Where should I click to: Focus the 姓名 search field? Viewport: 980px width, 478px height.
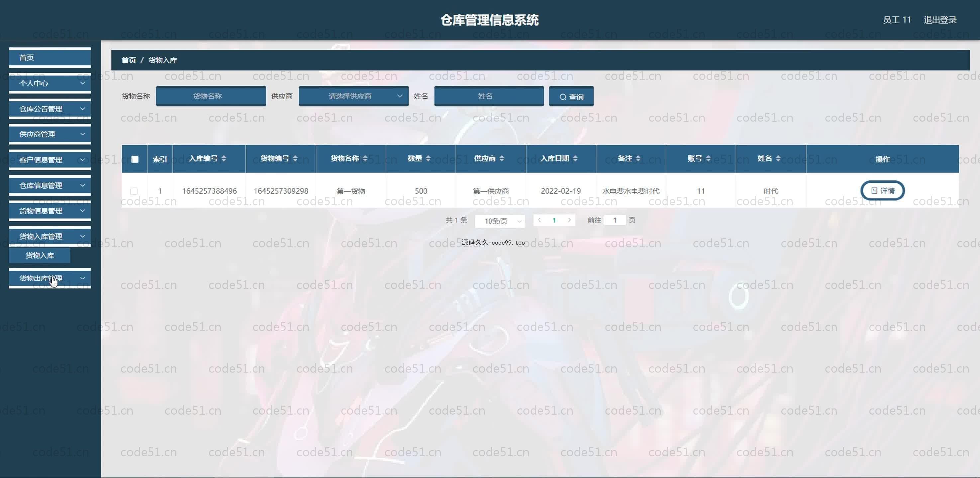click(x=489, y=96)
